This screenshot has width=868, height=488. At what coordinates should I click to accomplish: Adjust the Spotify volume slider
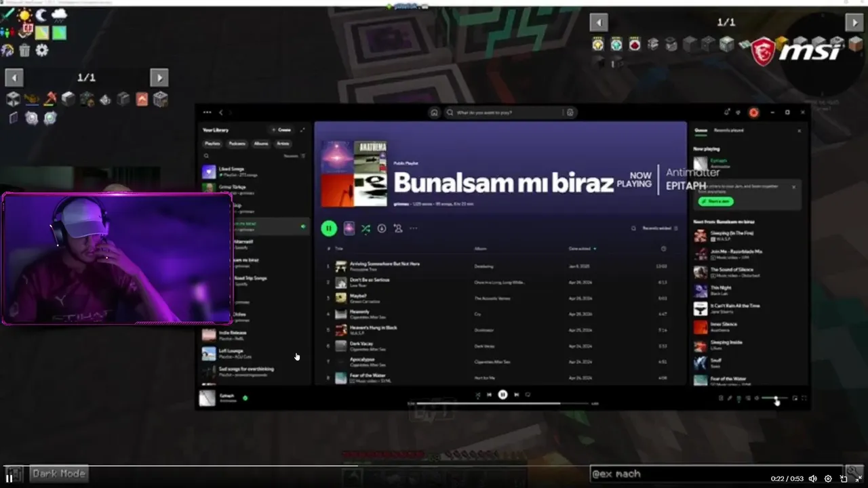click(x=774, y=399)
